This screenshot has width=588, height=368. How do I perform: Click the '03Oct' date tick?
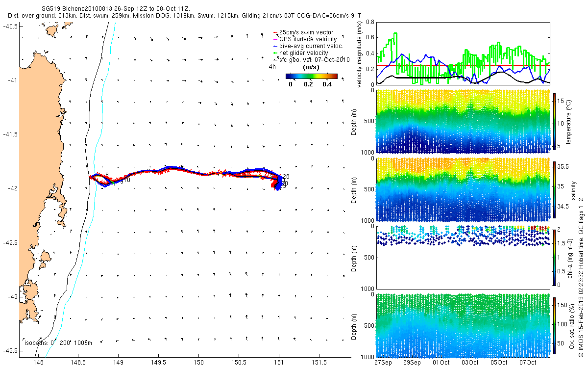click(x=470, y=363)
